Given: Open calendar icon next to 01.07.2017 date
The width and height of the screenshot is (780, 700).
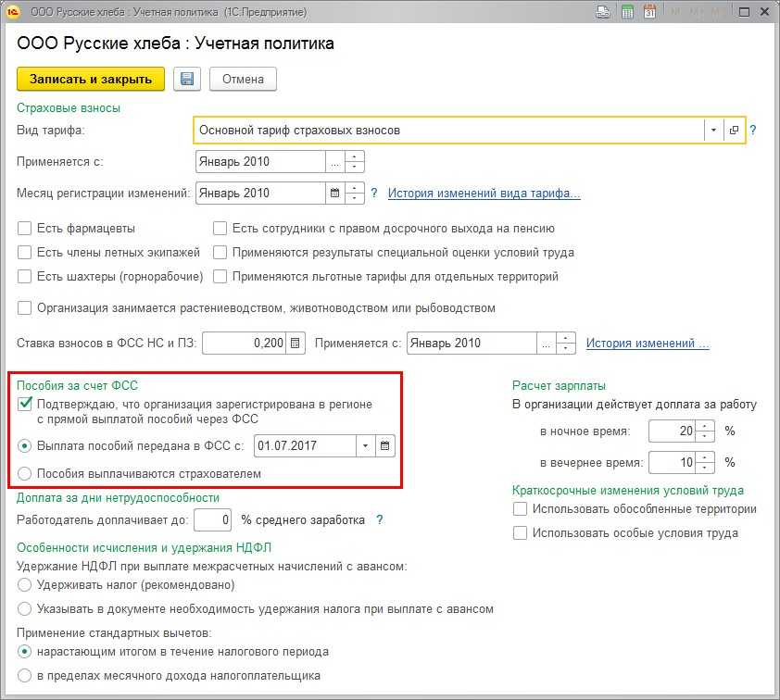Looking at the screenshot, I should tap(385, 445).
